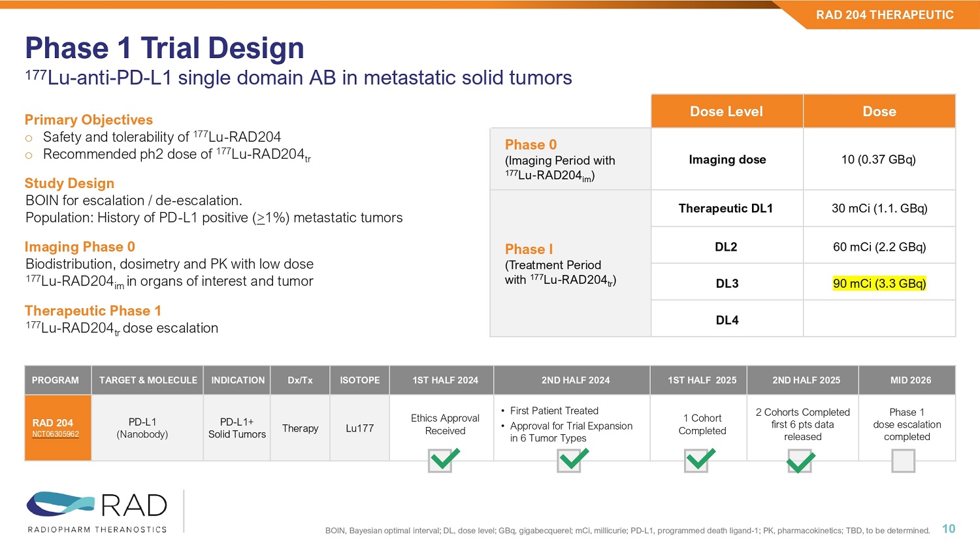Click the checkmark under Ethics Approval Received
This screenshot has width=980, height=551.
click(x=442, y=460)
